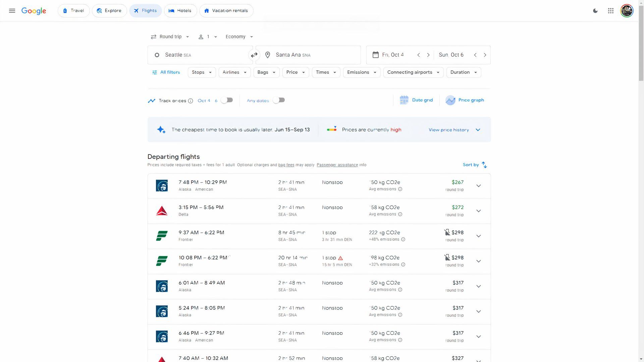Viewport: 644px width, 362px height.
Task: Swap origin and destination airports
Action: click(254, 55)
